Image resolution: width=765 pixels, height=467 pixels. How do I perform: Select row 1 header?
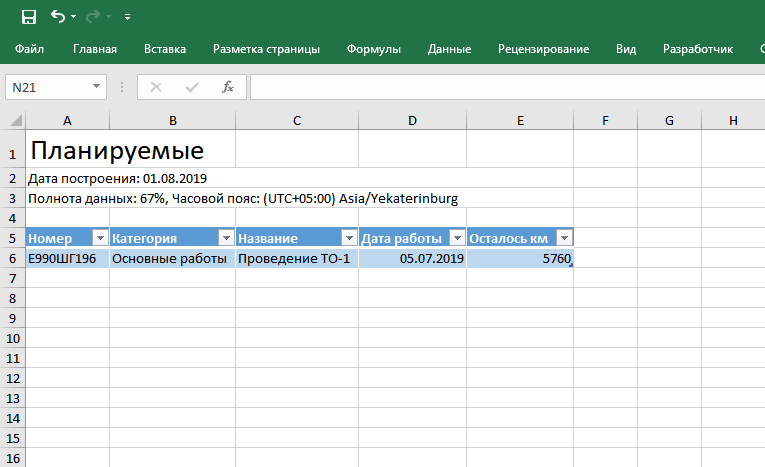coord(13,149)
